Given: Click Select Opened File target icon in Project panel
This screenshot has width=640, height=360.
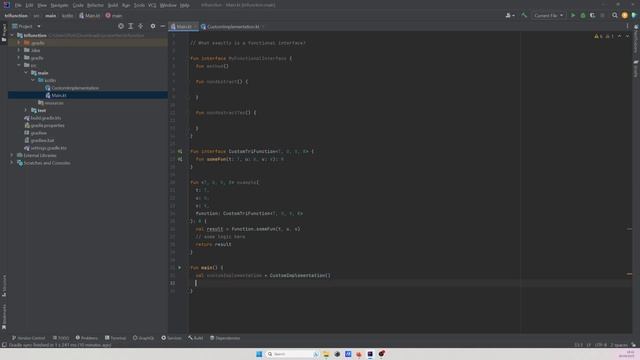Looking at the screenshot, I should pos(121,26).
